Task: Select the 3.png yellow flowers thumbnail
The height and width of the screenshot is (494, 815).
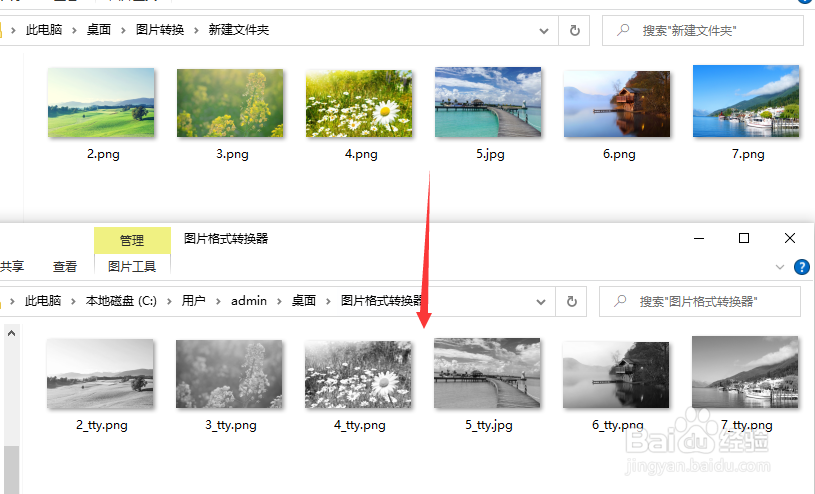Action: [x=230, y=103]
